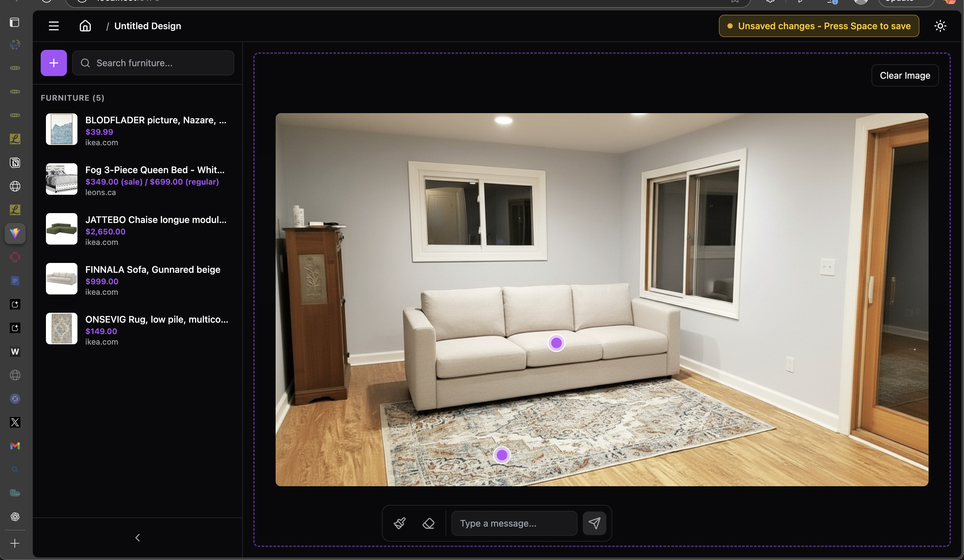Viewport: 964px width, 560px height.
Task: Click the Unsaved changes save banner
Action: pyautogui.click(x=819, y=26)
